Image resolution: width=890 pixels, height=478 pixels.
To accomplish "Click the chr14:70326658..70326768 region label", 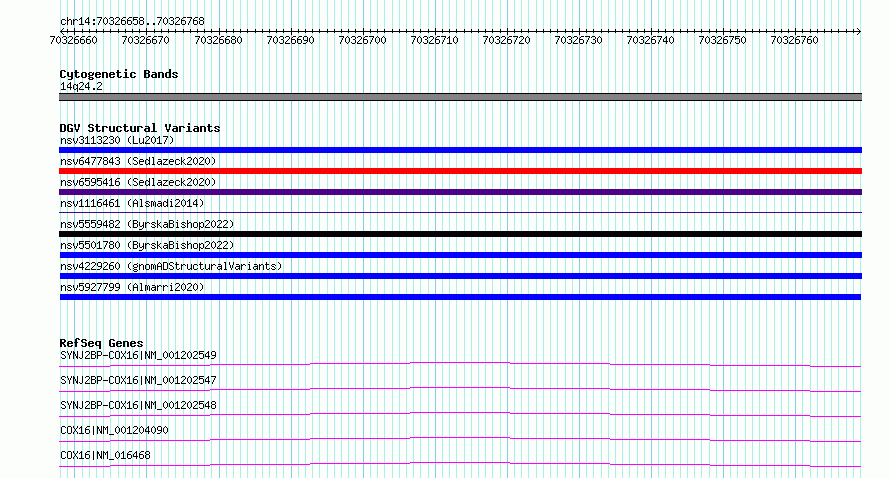I will [x=132, y=21].
